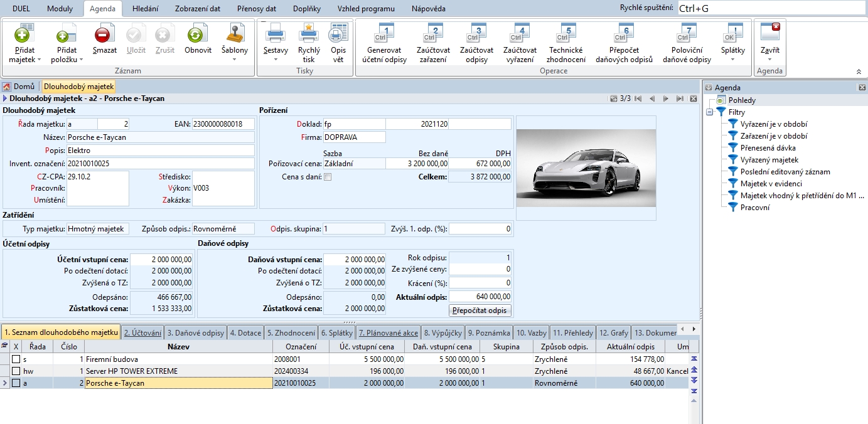Collapse the Filtry tree node
The image size is (868, 424).
click(709, 112)
